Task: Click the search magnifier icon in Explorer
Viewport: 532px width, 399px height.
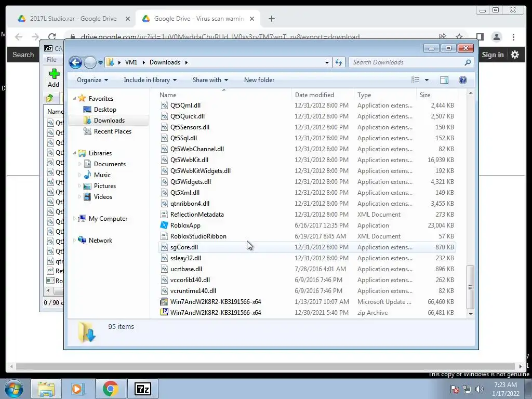Action: (x=468, y=62)
